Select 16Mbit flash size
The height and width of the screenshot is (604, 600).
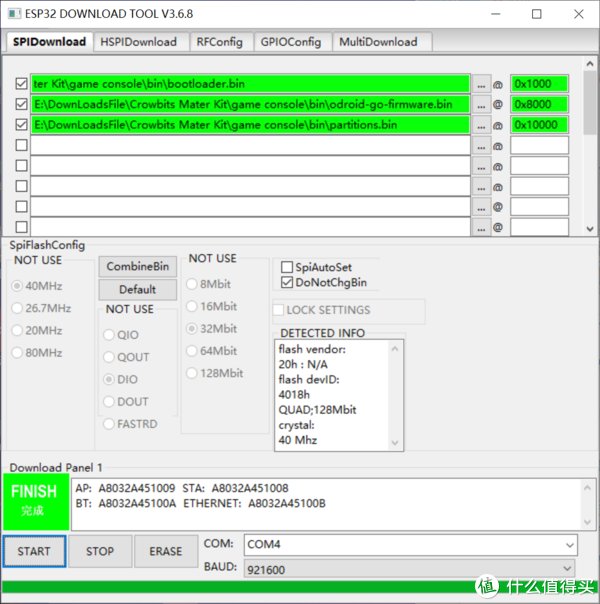pos(192,306)
